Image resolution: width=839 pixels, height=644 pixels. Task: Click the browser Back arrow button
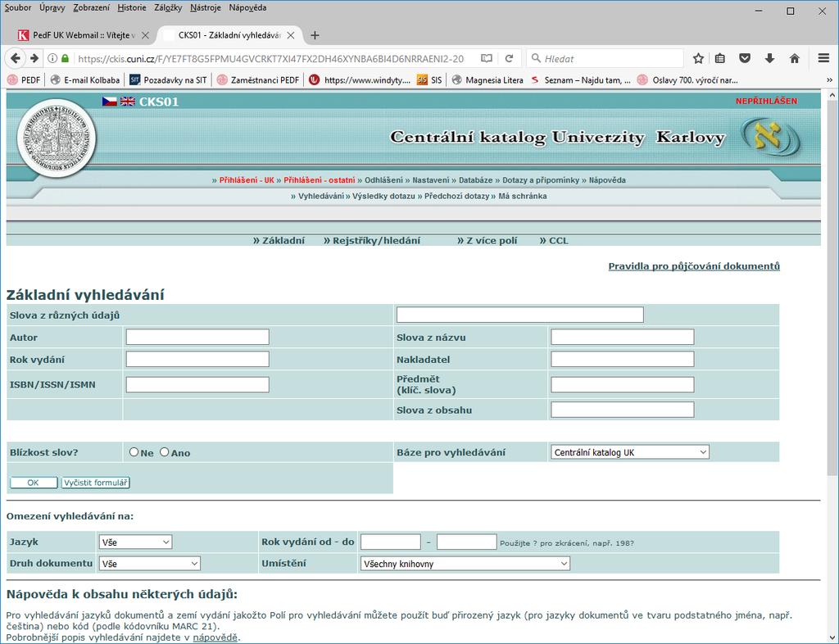tap(16, 58)
